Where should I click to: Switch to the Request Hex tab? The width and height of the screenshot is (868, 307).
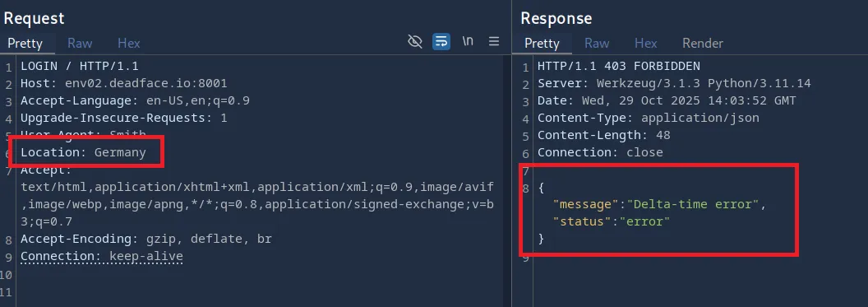pyautogui.click(x=129, y=44)
